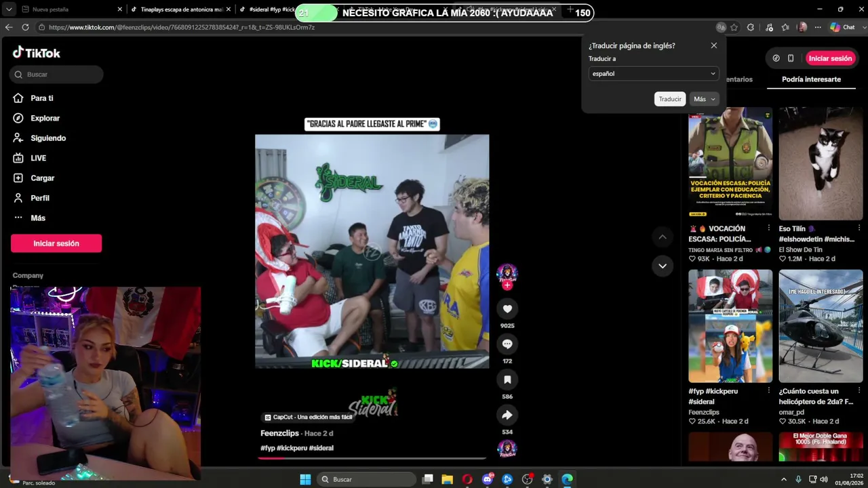Image resolution: width=868 pixels, height=488 pixels.
Task: Click the TikTok coins icon in header
Action: (776, 58)
